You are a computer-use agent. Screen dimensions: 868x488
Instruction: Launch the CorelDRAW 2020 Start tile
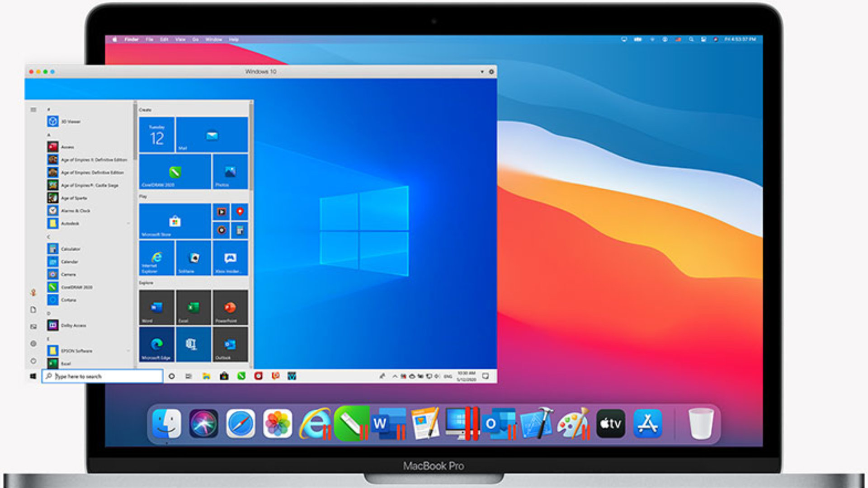[175, 172]
